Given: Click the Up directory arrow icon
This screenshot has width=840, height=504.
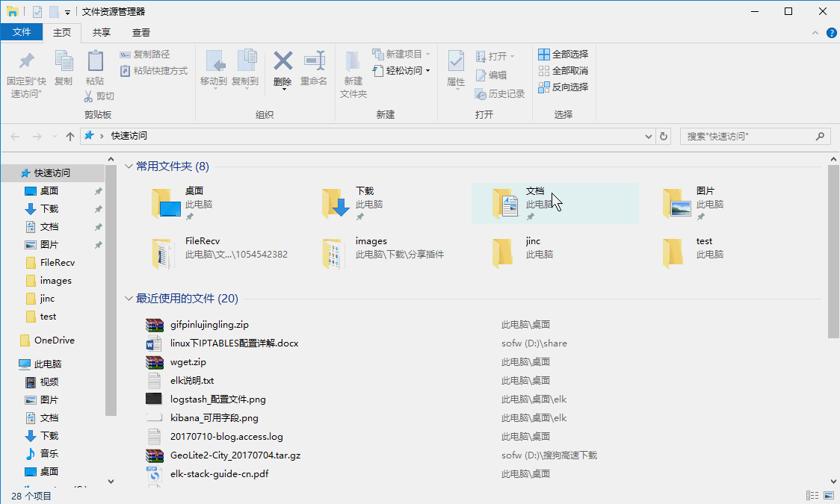Looking at the screenshot, I should (70, 137).
